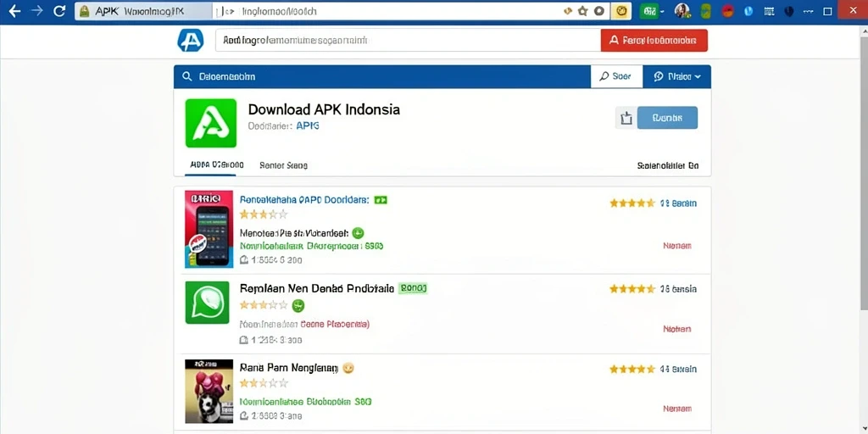Open the profile avatar in the browser toolbar

point(682,10)
